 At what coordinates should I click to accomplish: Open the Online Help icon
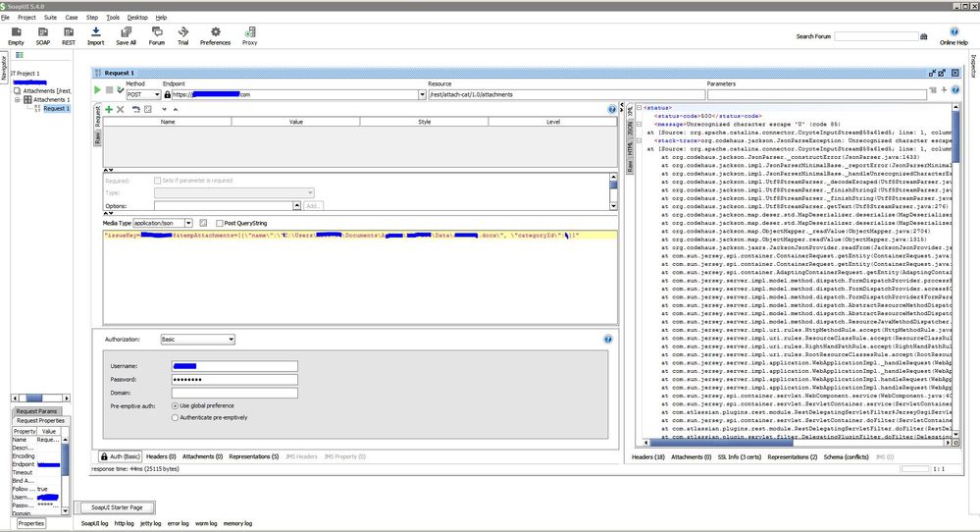tap(954, 31)
